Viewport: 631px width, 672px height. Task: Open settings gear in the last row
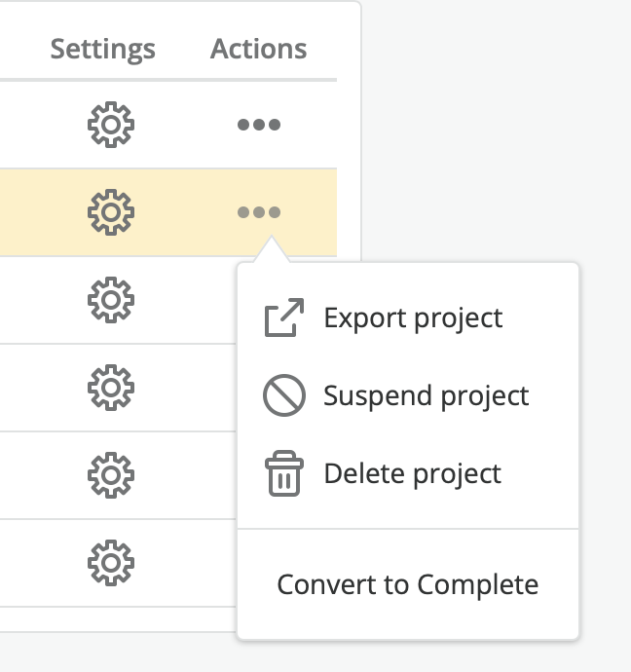coord(111,563)
